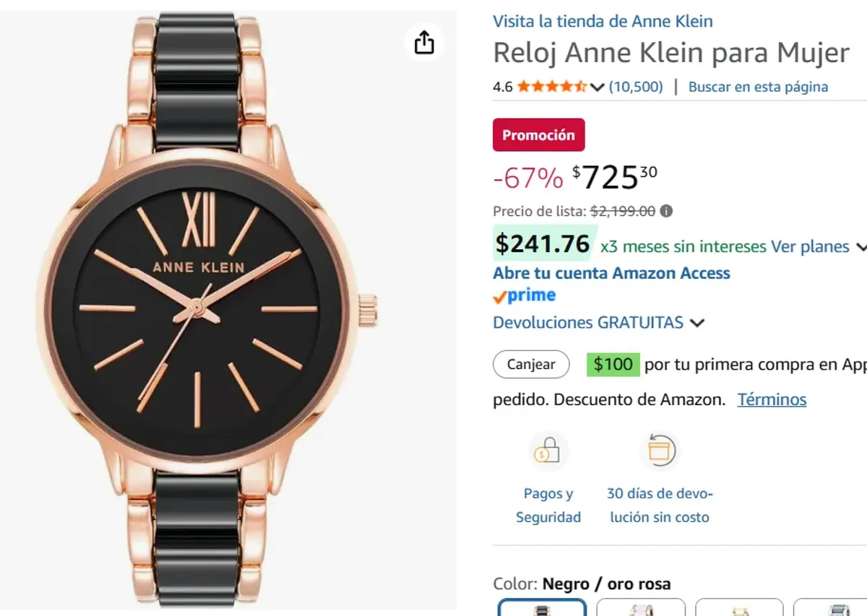The height and width of the screenshot is (616, 867).
Task: Expand the Devoluciones GRATUITAS dropdown
Action: (x=698, y=323)
